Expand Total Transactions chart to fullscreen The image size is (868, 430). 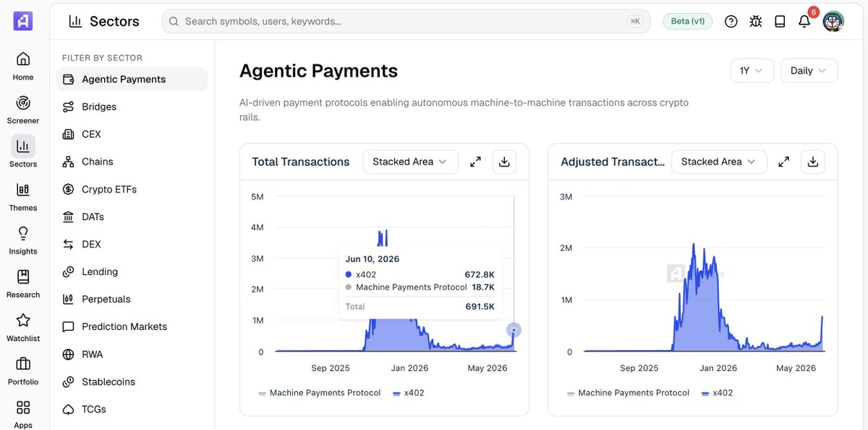[x=475, y=162]
